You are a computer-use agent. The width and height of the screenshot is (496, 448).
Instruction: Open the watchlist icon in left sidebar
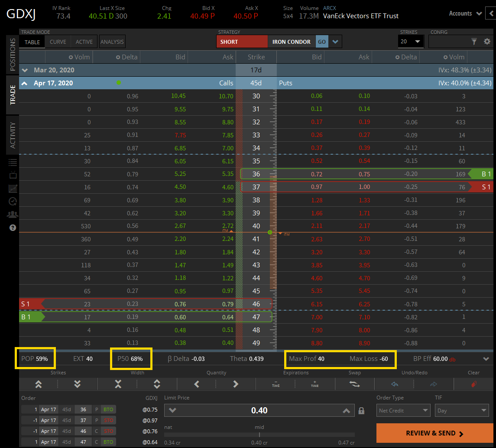point(13,162)
